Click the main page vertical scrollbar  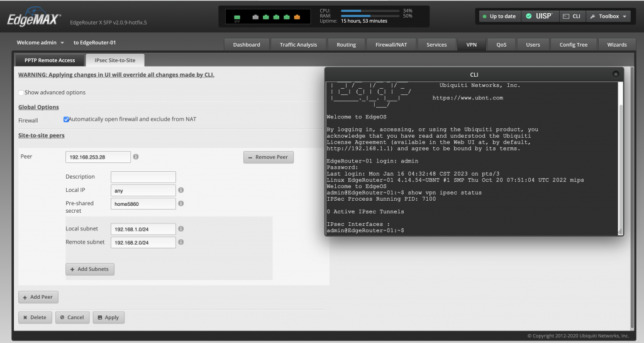coord(632,197)
